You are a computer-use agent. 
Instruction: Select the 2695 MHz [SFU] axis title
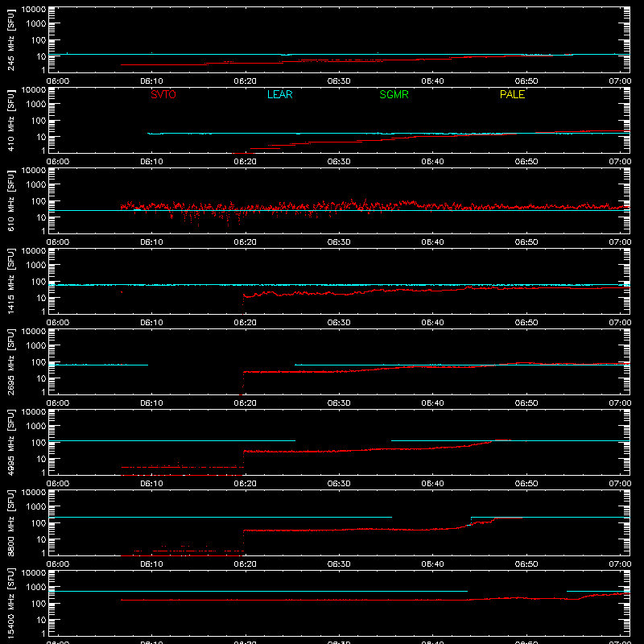(10, 361)
